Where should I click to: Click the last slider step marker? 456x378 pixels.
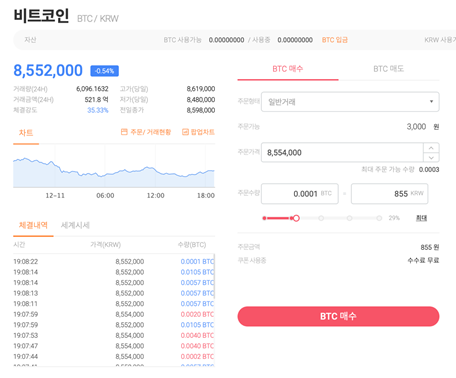pos(379,218)
